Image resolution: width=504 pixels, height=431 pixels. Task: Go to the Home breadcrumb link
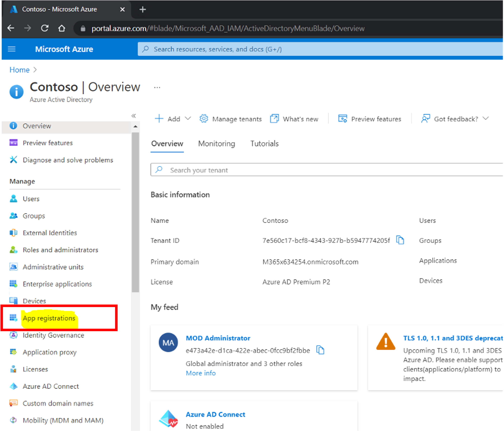tap(19, 70)
